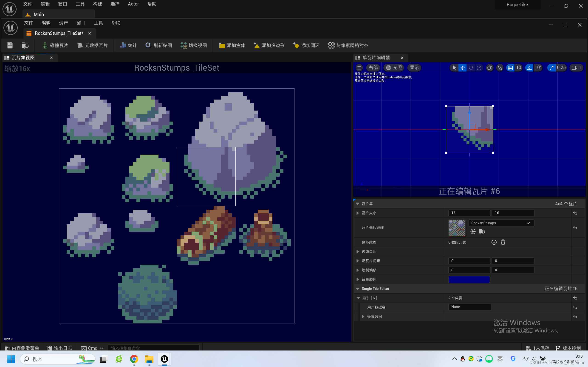
Task: Click Add Box (添加盒体) tool
Action: pyautogui.click(x=232, y=45)
